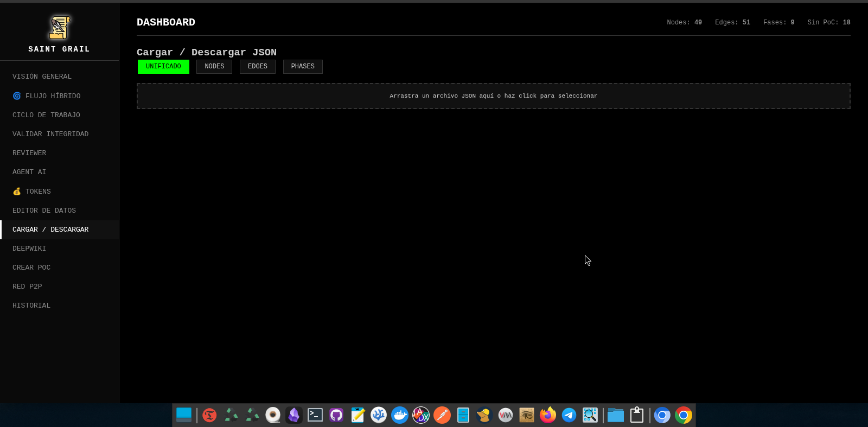Image resolution: width=868 pixels, height=427 pixels.
Task: Launch Google Chrome from the dock
Action: tap(684, 415)
